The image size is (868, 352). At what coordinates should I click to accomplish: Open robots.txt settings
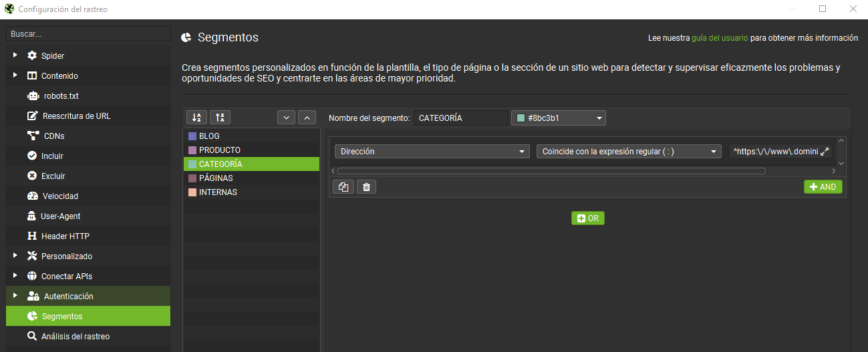pos(61,96)
